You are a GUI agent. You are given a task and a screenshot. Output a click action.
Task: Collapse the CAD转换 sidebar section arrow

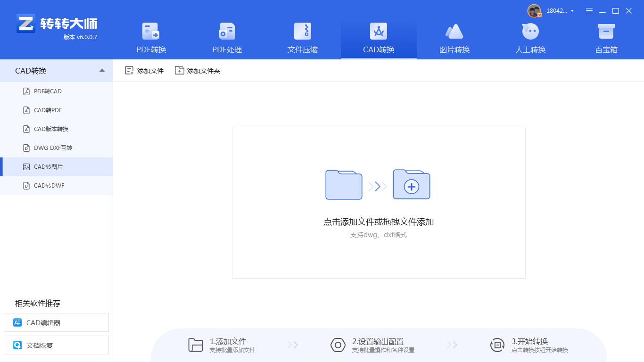pos(102,71)
